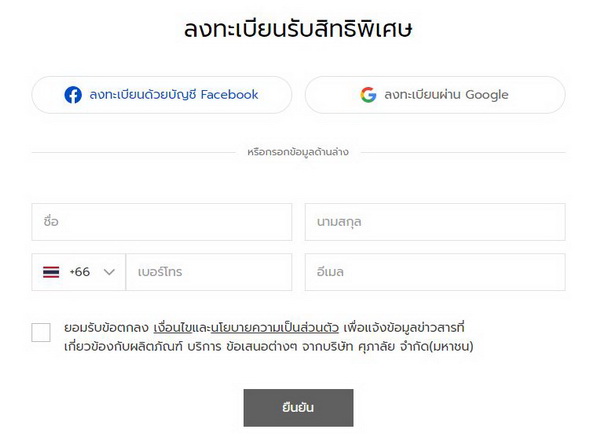Click the Thailand flag icon
Screen dimensions: 600x448
[51, 272]
